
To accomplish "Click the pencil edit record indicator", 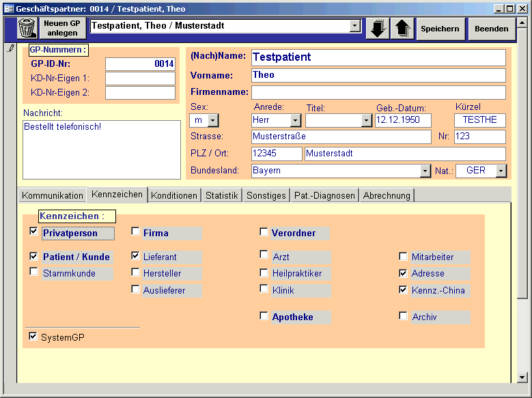I will (x=10, y=49).
